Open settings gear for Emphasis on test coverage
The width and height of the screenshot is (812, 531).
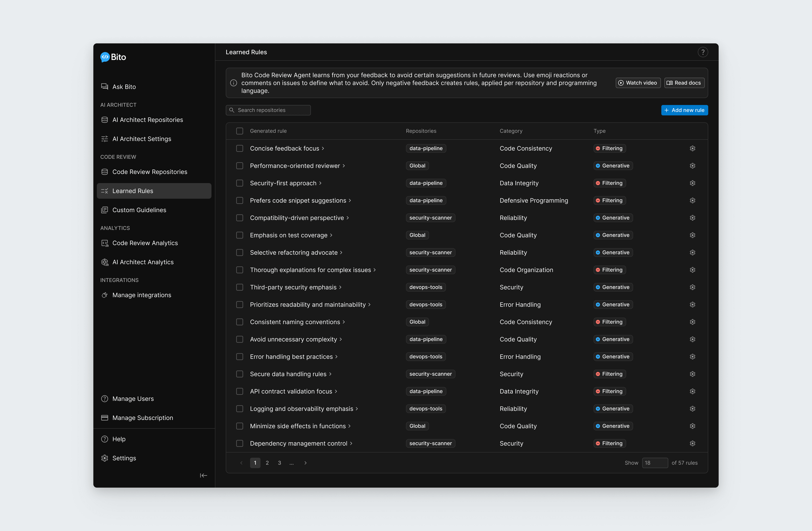692,235
